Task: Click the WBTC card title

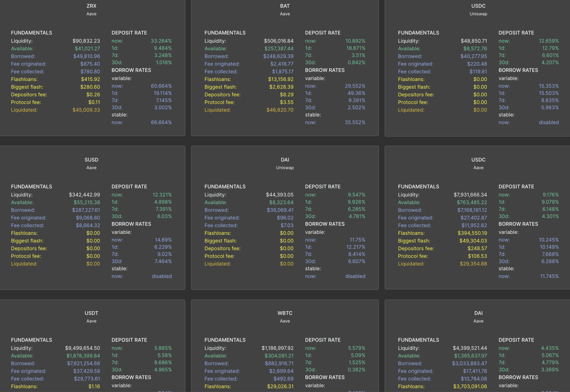Action: [285, 313]
